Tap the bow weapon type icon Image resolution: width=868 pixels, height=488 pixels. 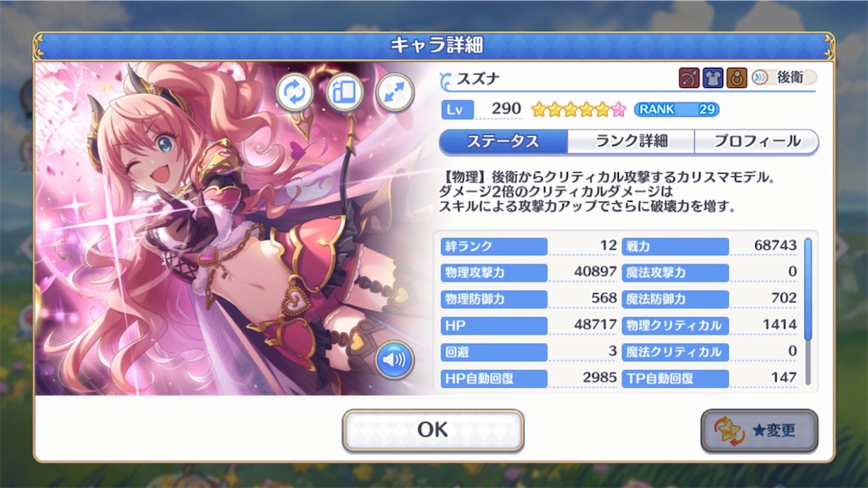[x=689, y=78]
